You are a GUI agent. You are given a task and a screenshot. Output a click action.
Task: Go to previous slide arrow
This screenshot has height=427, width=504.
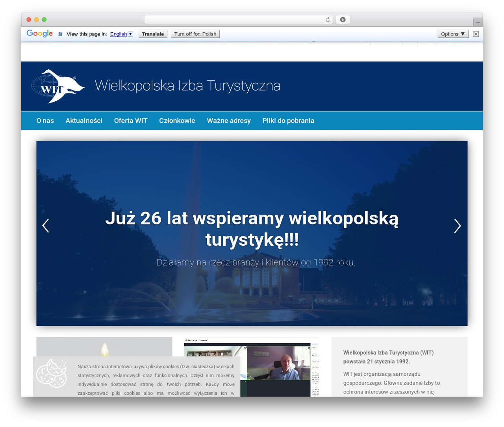[46, 226]
